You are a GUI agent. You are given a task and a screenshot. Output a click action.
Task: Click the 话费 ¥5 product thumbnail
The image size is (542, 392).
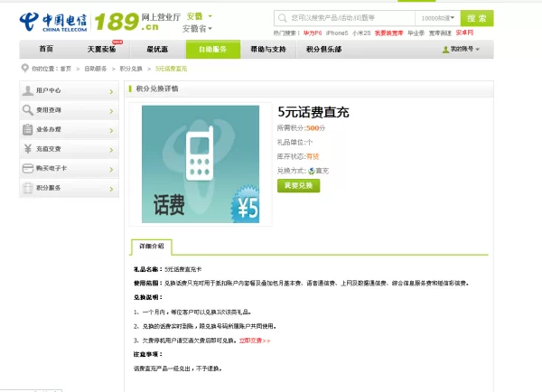pos(200,164)
